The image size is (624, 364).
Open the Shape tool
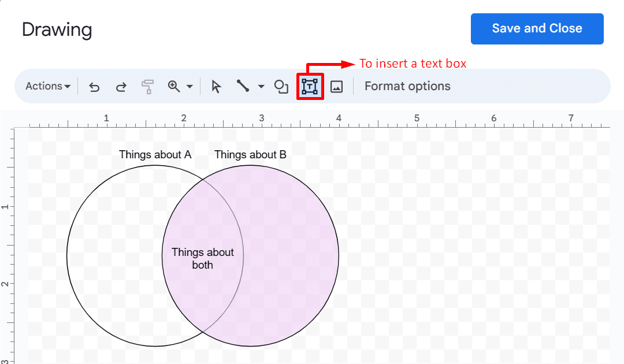coord(281,86)
